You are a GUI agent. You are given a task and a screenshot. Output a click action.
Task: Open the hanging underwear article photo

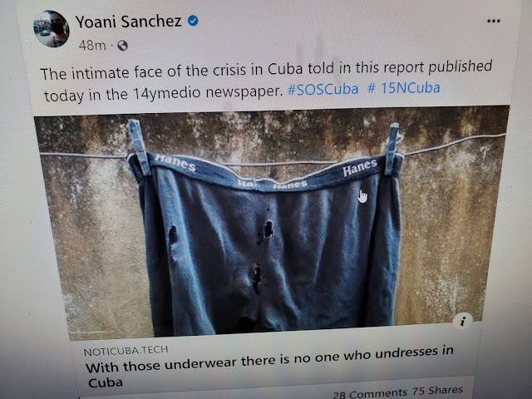click(x=273, y=222)
